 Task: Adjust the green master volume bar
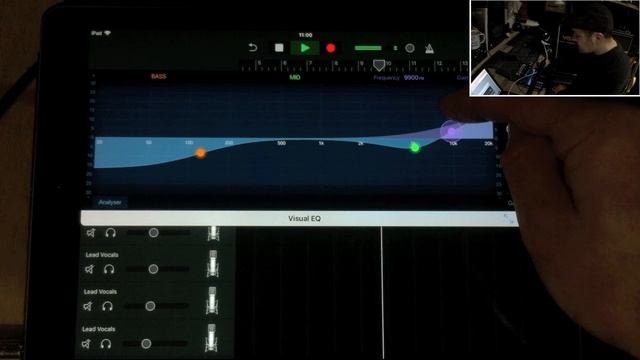[368, 48]
